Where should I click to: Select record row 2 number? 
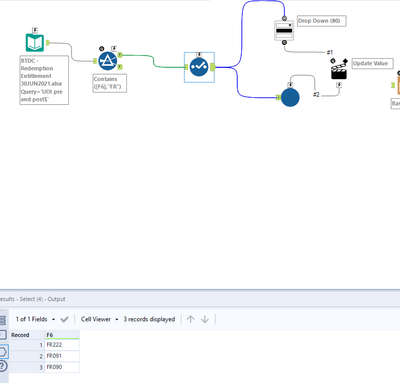pyautogui.click(x=27, y=356)
